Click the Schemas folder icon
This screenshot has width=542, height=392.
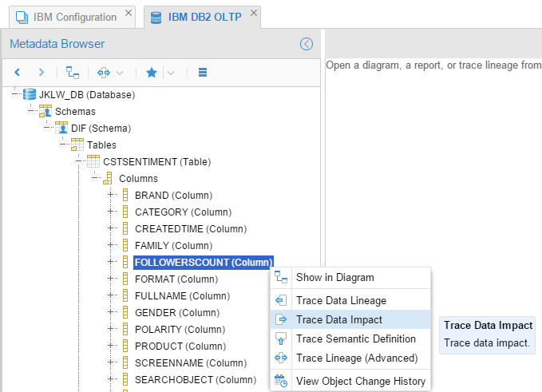click(45, 111)
